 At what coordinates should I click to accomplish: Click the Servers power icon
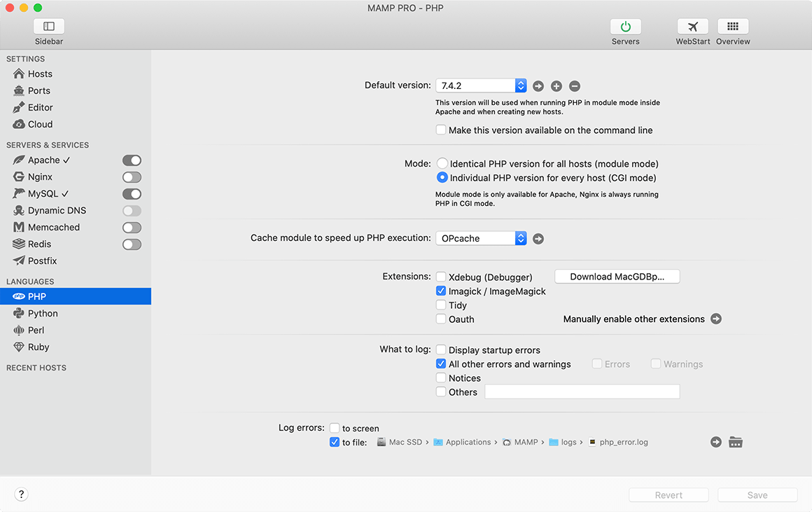625,27
